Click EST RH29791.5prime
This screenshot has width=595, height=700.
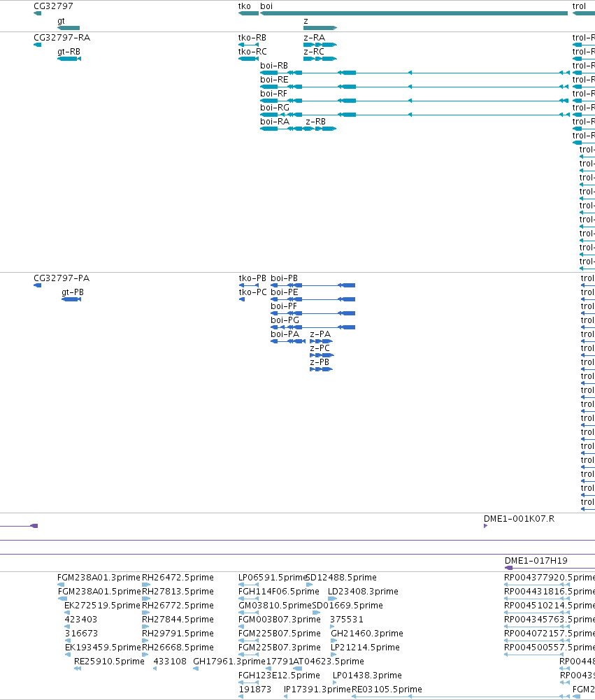point(145,641)
